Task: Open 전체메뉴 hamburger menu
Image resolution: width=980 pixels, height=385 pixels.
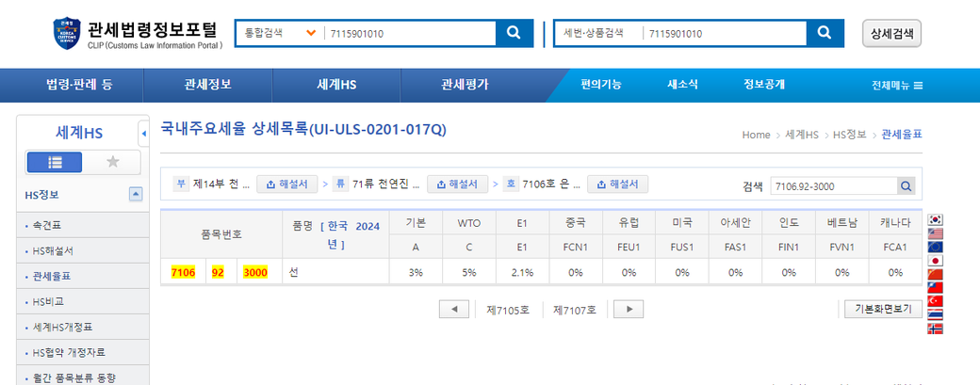Action: click(897, 86)
